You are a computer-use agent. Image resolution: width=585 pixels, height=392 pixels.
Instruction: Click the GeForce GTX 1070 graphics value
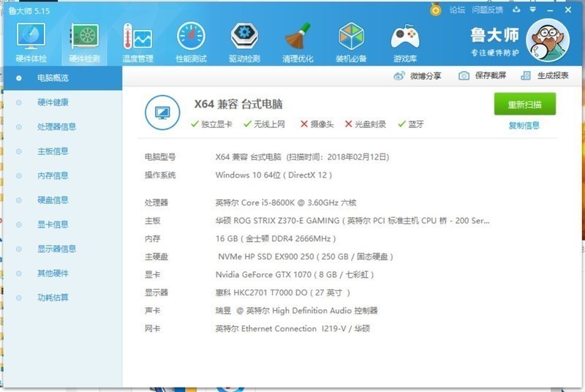click(295, 274)
